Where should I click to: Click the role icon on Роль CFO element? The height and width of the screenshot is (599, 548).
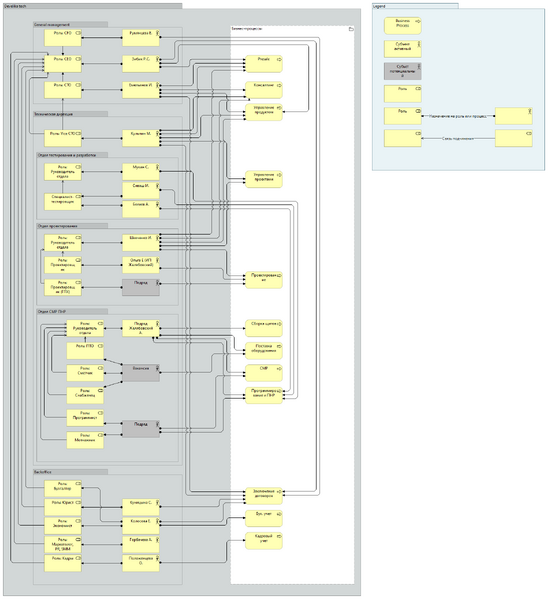click(x=78, y=33)
